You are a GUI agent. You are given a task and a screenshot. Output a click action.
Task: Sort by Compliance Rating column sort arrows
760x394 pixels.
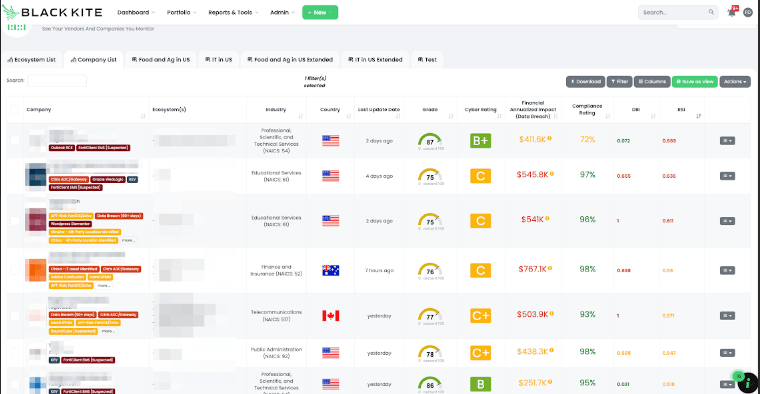[x=607, y=116]
